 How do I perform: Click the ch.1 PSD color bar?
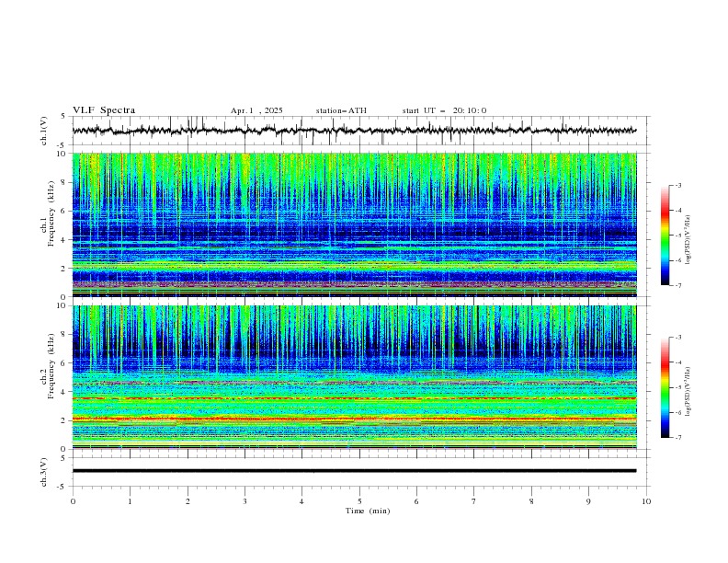pyautogui.click(x=665, y=236)
